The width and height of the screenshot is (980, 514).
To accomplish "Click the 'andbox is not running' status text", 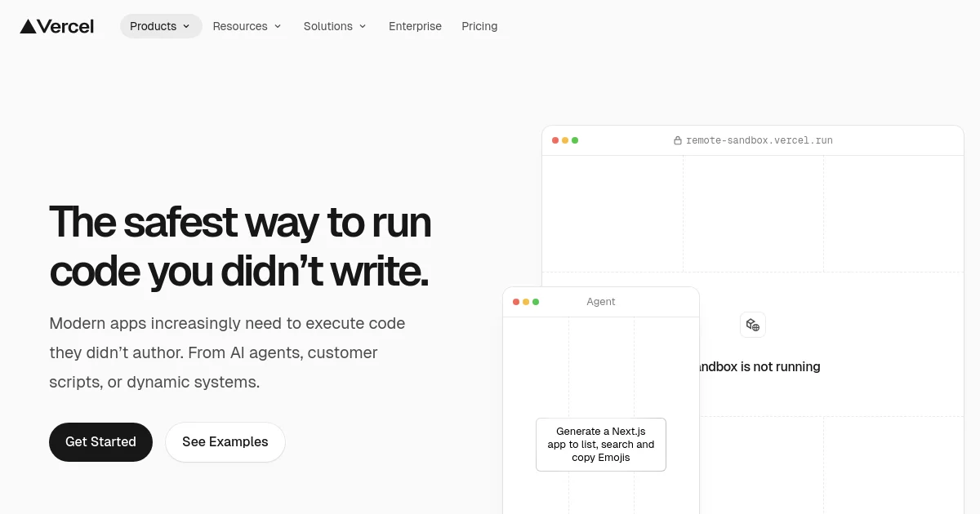I will [x=760, y=367].
